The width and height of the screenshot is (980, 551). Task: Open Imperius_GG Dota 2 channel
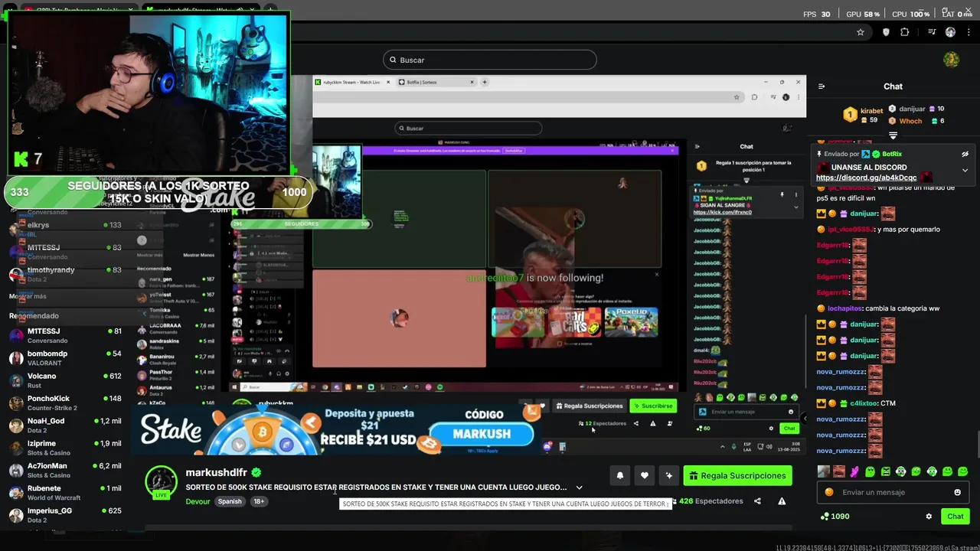pyautogui.click(x=65, y=515)
